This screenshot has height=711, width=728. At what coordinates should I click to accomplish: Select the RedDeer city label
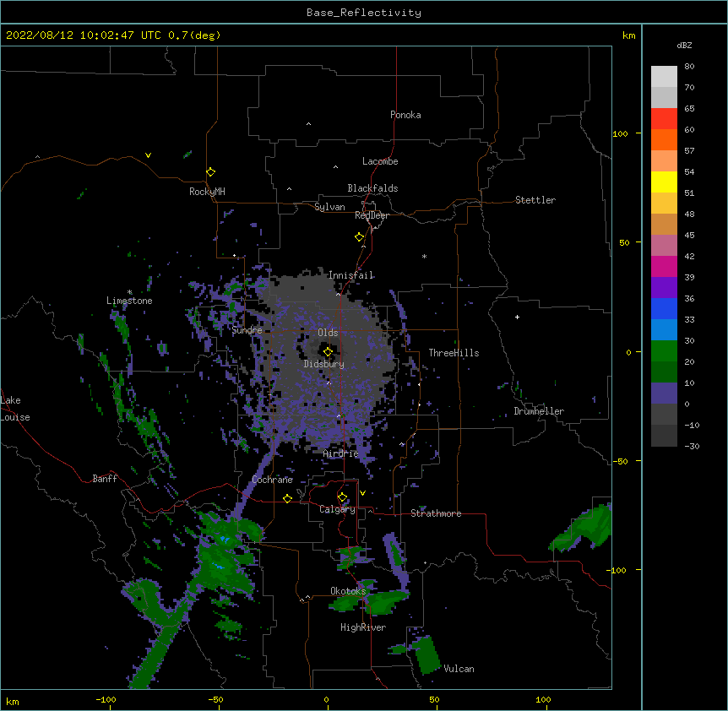pos(372,215)
